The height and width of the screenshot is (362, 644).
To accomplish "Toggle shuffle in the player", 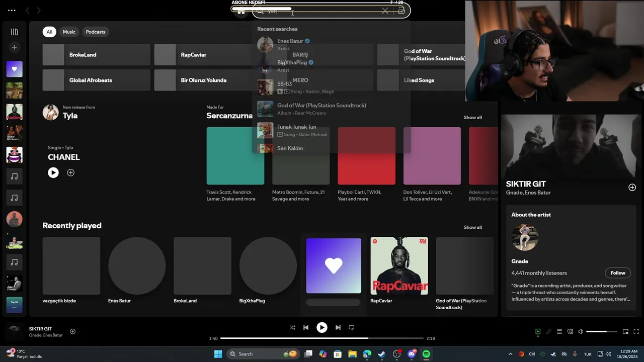I will pyautogui.click(x=292, y=327).
